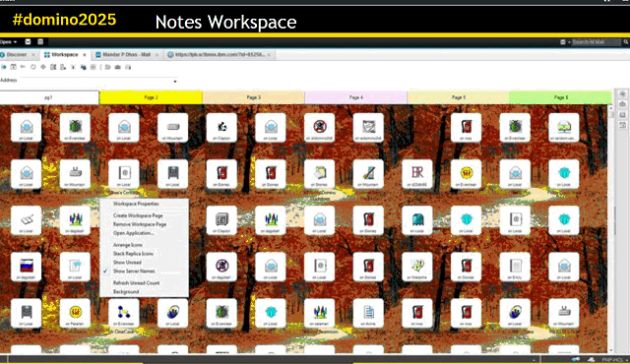
Task: Open the Russian flag icon on dagobah
Action: [x=27, y=267]
